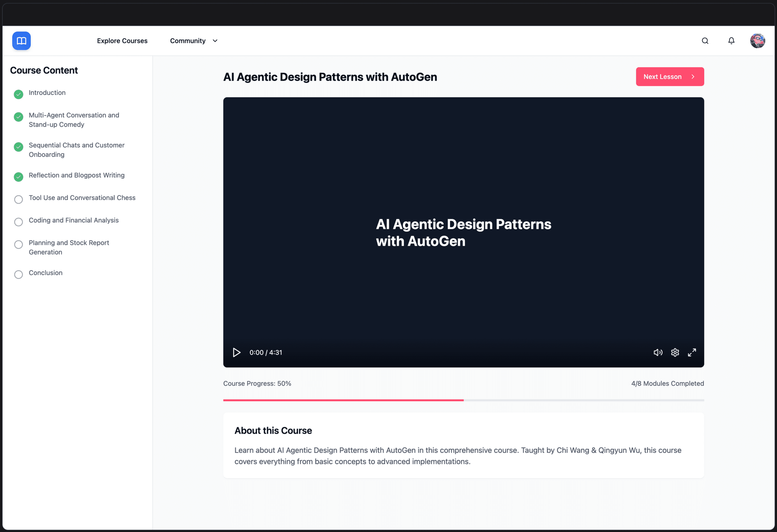
Task: Open Planning and Stock Report Generation lesson
Action: coord(69,248)
